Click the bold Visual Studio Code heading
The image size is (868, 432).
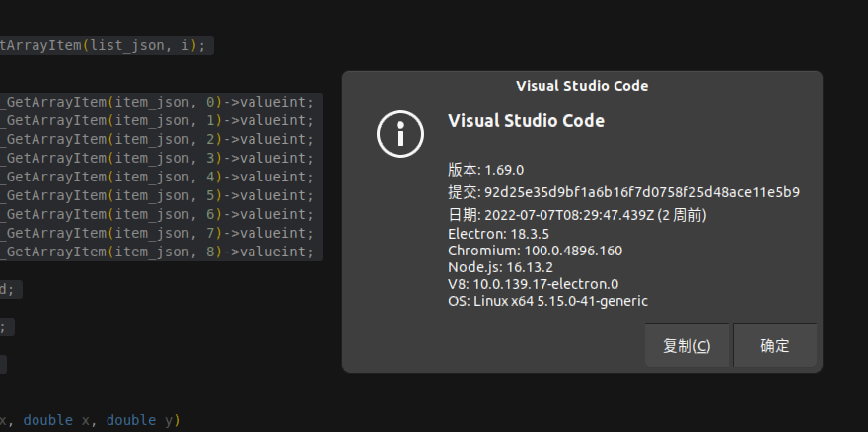[526, 120]
